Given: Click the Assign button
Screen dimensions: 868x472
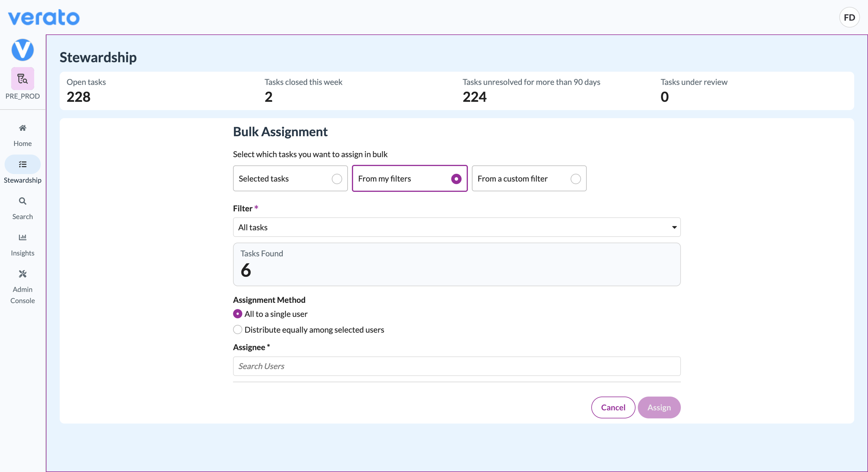Looking at the screenshot, I should pyautogui.click(x=659, y=407).
